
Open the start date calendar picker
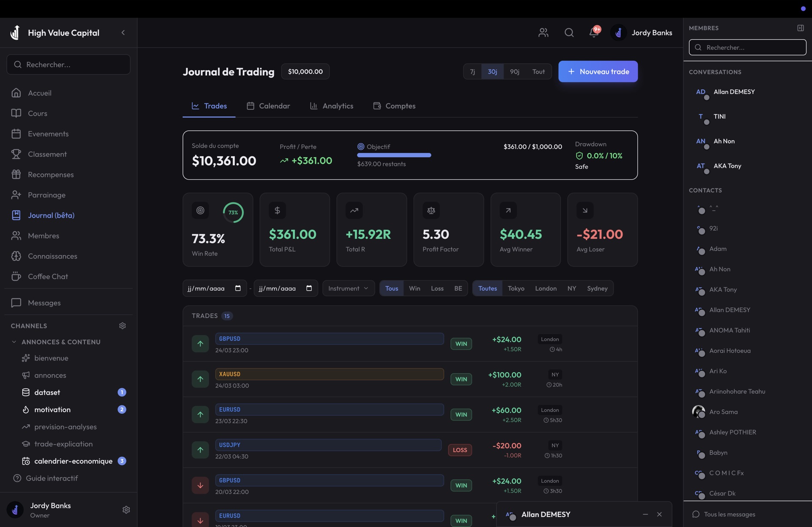(238, 288)
